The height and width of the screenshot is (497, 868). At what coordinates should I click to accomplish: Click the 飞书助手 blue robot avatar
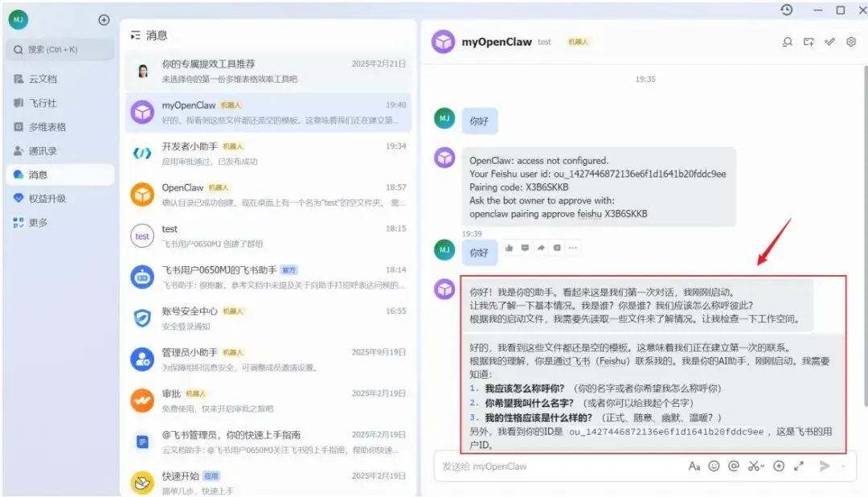tap(142, 277)
